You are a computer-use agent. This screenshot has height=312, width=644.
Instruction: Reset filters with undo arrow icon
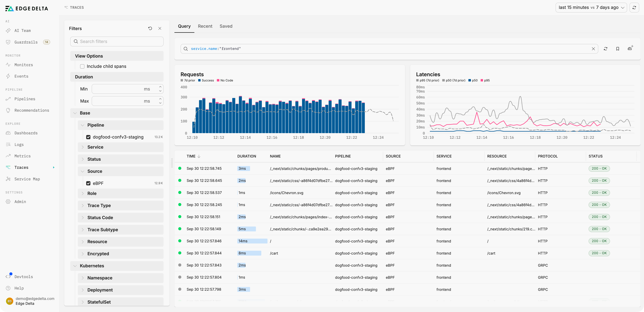[150, 29]
